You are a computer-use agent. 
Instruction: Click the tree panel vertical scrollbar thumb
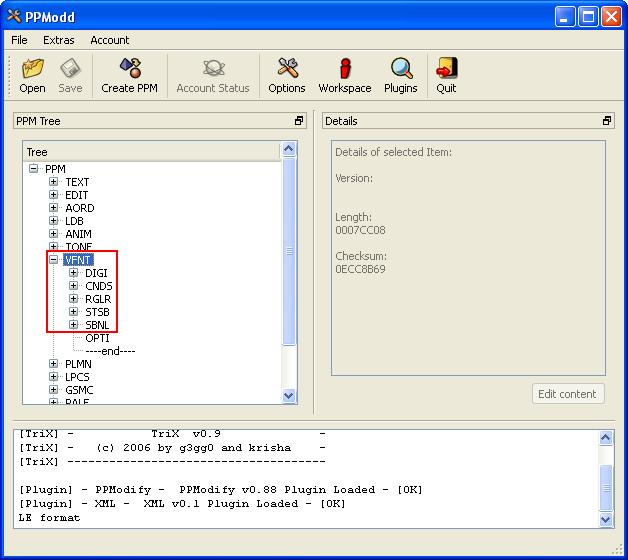click(x=289, y=251)
